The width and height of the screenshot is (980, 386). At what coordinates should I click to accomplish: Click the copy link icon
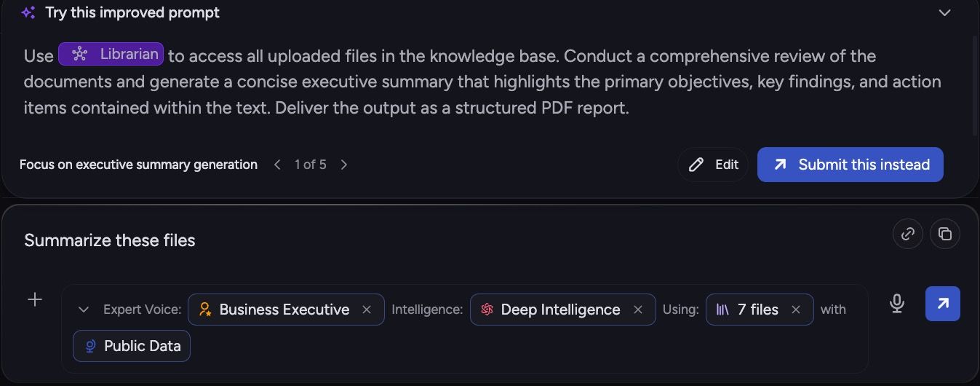pos(908,234)
